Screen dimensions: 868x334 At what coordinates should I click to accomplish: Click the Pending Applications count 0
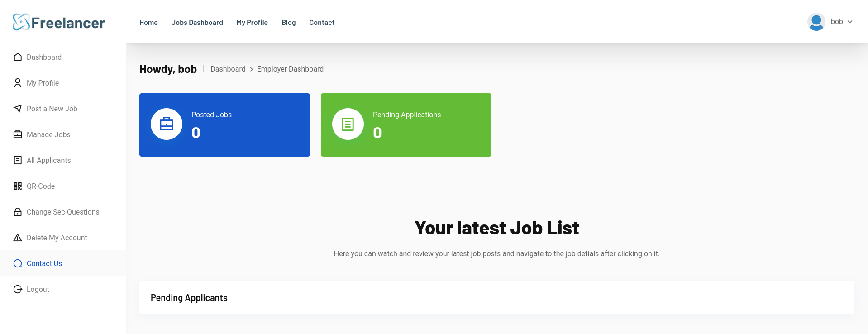[377, 133]
